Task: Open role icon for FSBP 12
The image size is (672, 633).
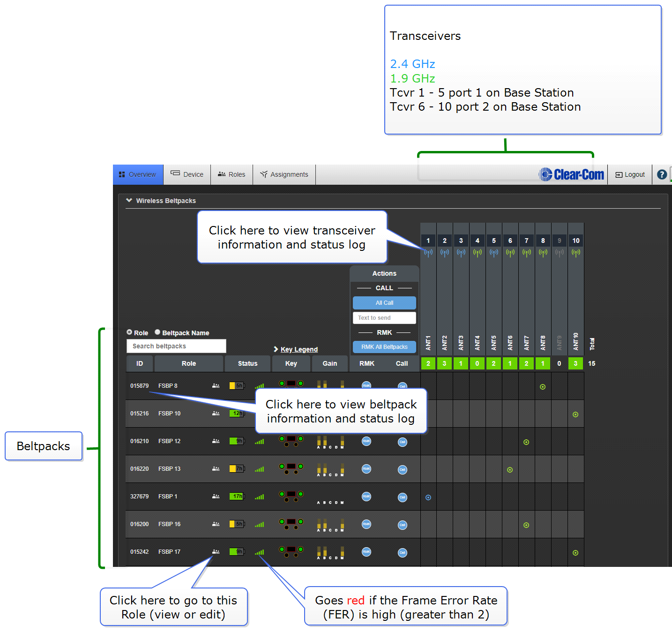Action: pos(216,441)
